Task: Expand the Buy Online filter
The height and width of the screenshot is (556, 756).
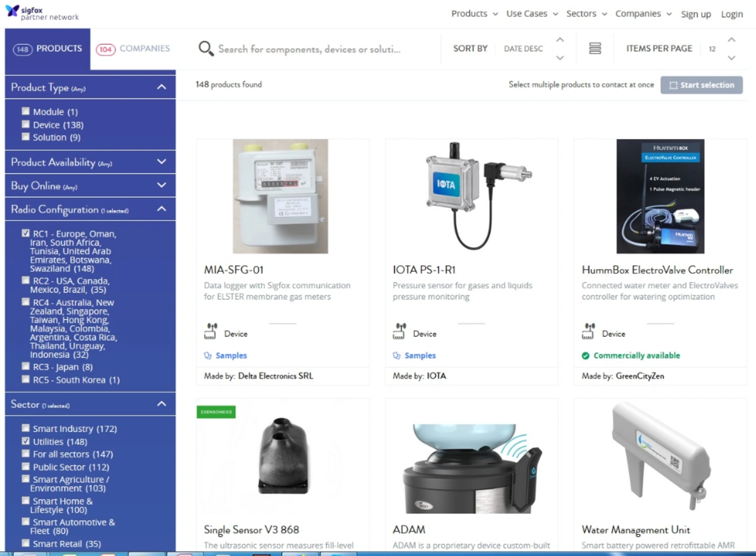Action: coord(161,185)
